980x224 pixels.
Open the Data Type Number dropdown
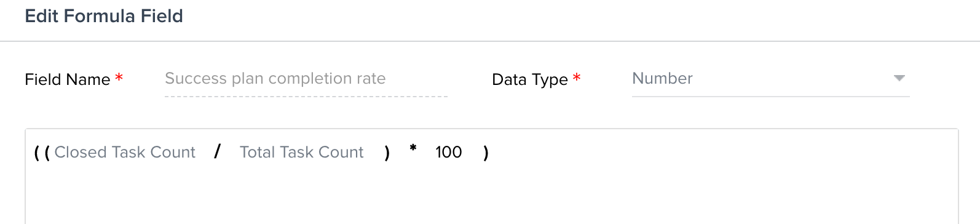pyautogui.click(x=771, y=79)
